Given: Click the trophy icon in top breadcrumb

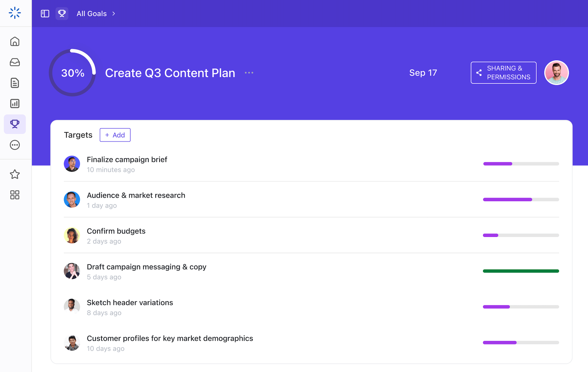Looking at the screenshot, I should [x=62, y=14].
